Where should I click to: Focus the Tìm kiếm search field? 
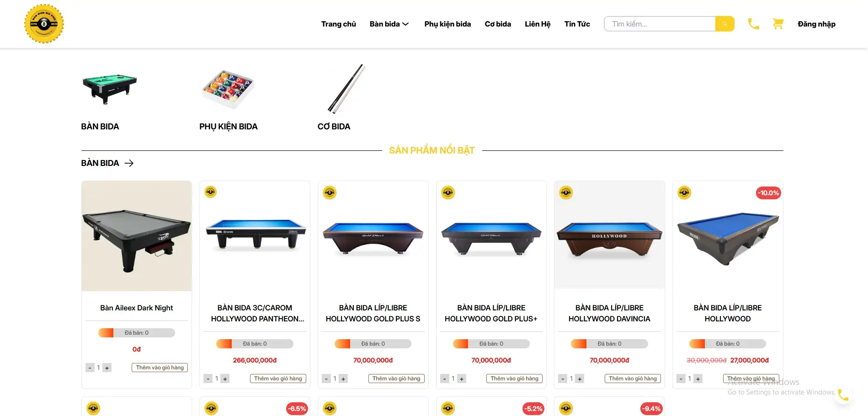point(660,24)
